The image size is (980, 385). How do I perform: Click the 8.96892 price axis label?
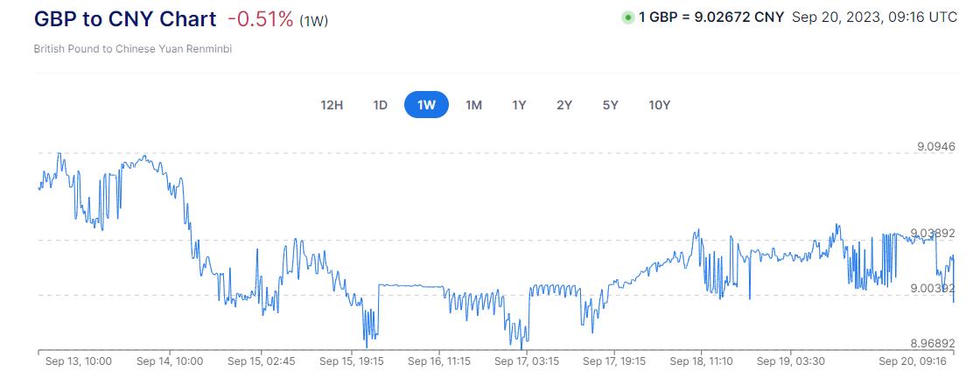(x=931, y=343)
